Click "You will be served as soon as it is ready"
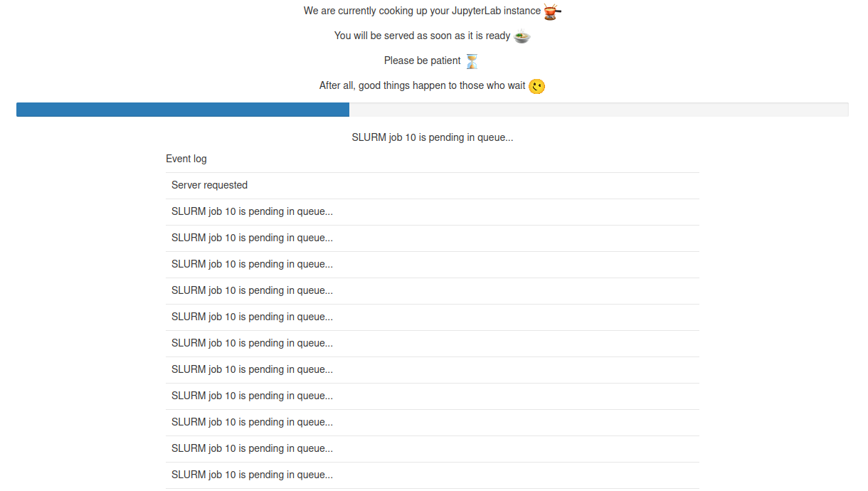This screenshot has width=868, height=491. point(423,36)
